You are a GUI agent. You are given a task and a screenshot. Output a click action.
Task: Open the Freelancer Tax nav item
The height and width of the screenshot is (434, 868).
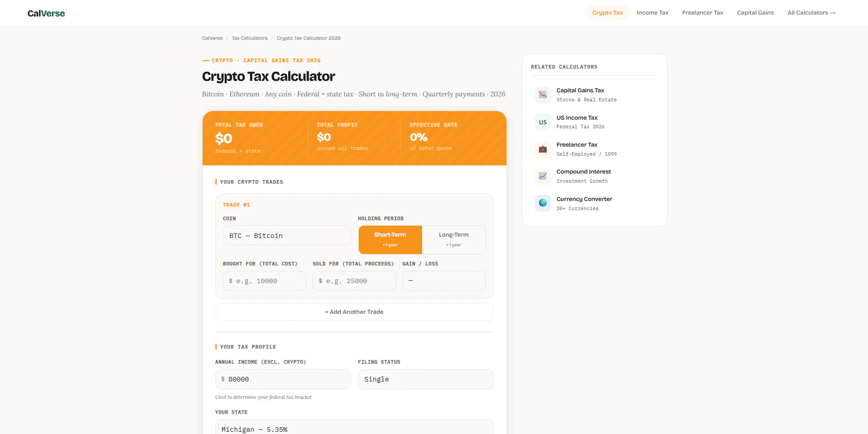(703, 13)
